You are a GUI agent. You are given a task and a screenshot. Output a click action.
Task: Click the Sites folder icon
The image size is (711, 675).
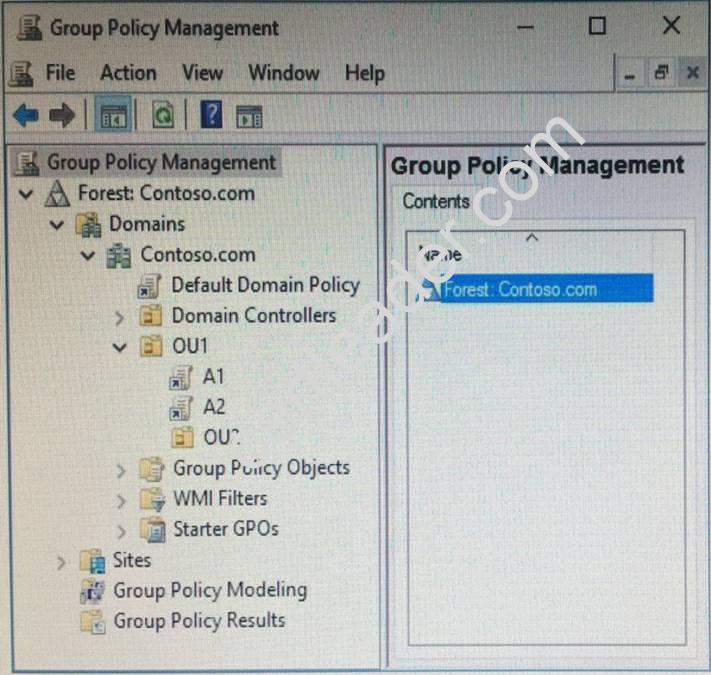click(x=93, y=561)
